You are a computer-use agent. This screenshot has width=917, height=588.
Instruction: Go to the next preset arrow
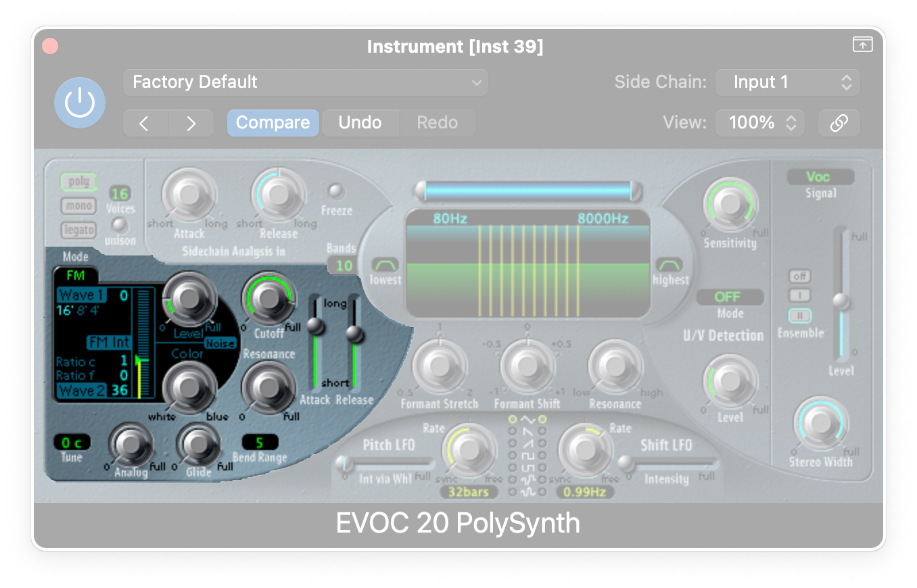click(x=191, y=123)
